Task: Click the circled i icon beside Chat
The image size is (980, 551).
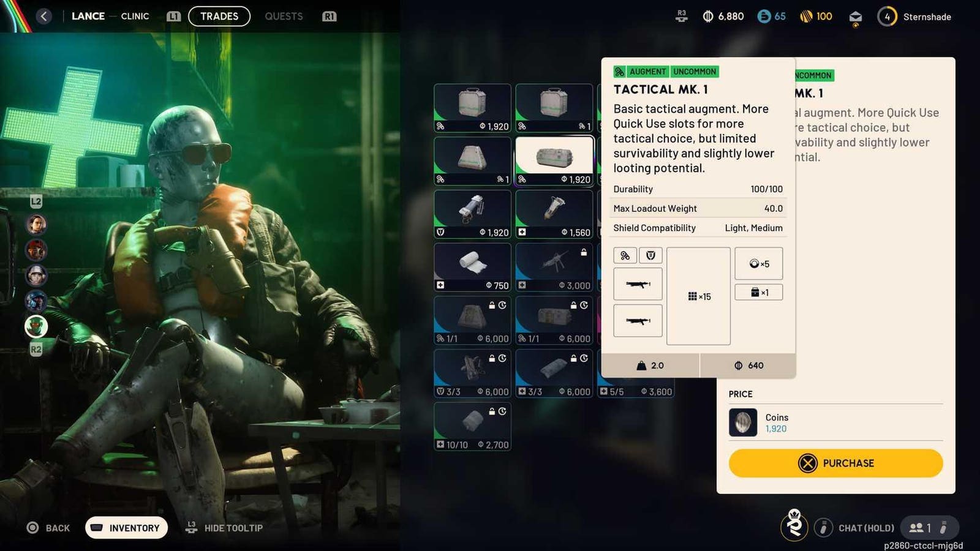Action: 823,528
